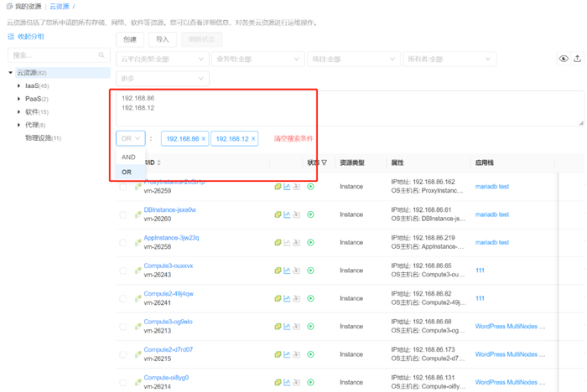The image size is (587, 392).
Task: Click the export upload icon
Action: 577,59
